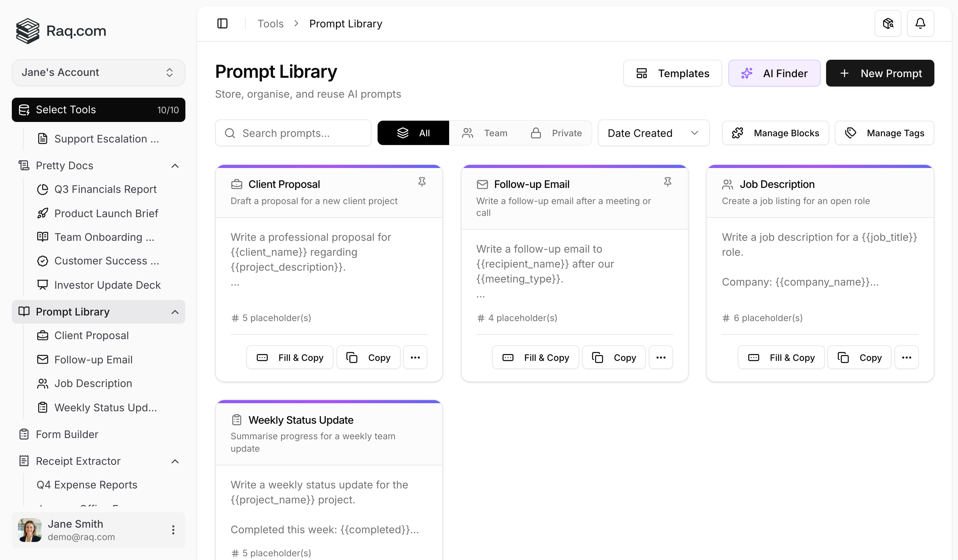The width and height of the screenshot is (958, 560).
Task: Open the more options menu on Job Description card
Action: coord(907,357)
